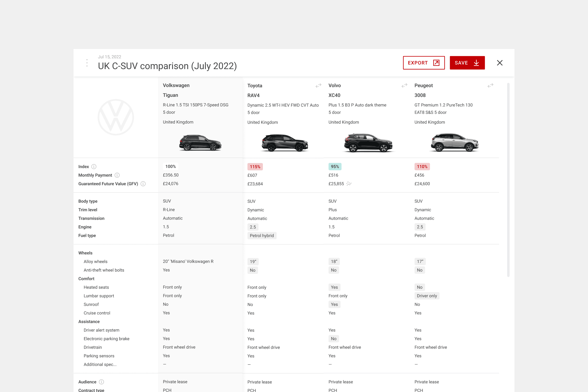Select the Peugeot Driver only heated seats chip
588x392 pixels.
[427, 296]
